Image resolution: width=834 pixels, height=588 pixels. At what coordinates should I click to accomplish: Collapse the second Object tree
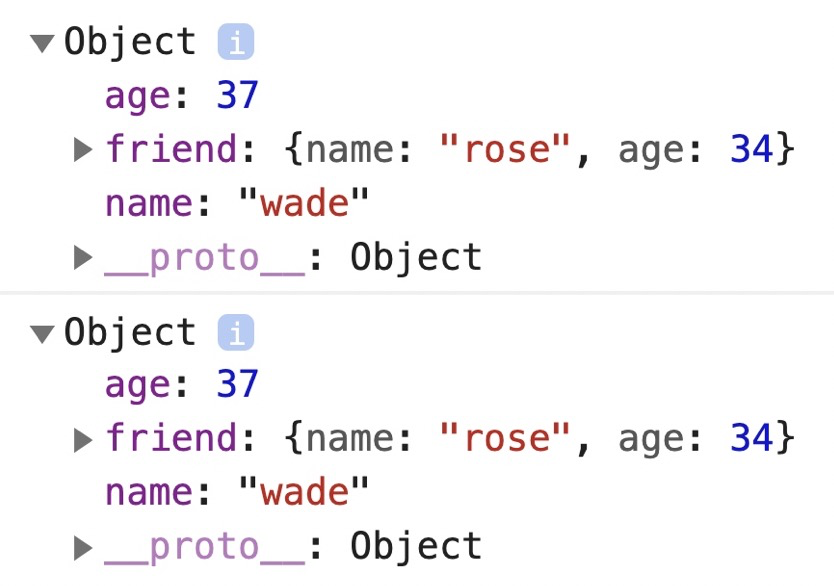click(x=43, y=334)
